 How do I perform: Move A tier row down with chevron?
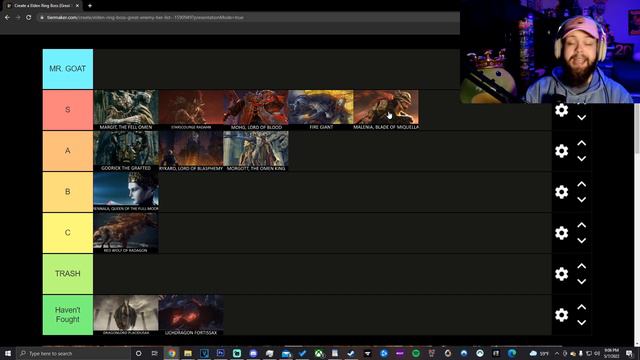point(582,159)
